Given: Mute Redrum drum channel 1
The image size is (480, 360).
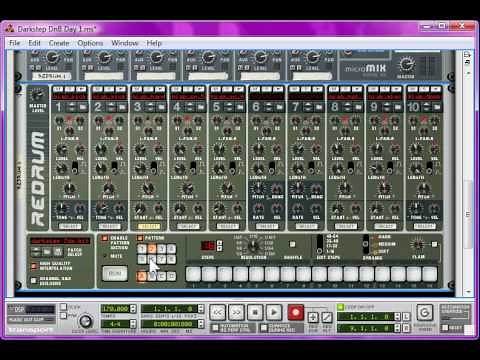Looking at the screenshot, I should (x=58, y=89).
